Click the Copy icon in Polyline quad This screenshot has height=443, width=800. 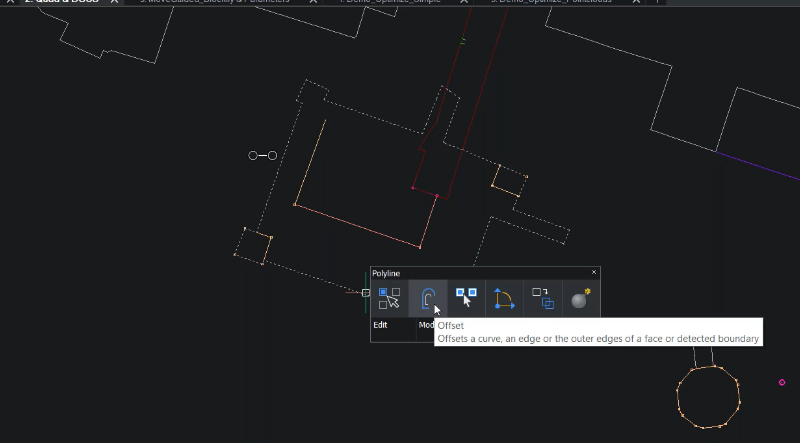click(x=543, y=299)
